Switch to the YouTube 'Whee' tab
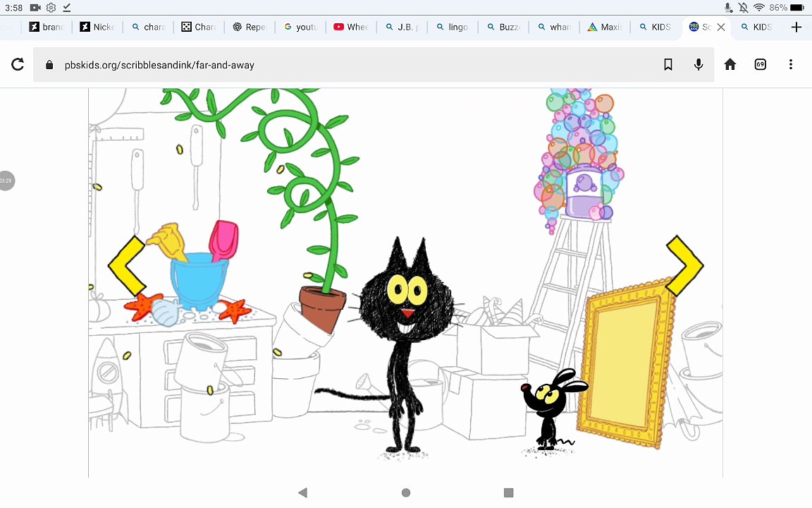 (x=351, y=27)
